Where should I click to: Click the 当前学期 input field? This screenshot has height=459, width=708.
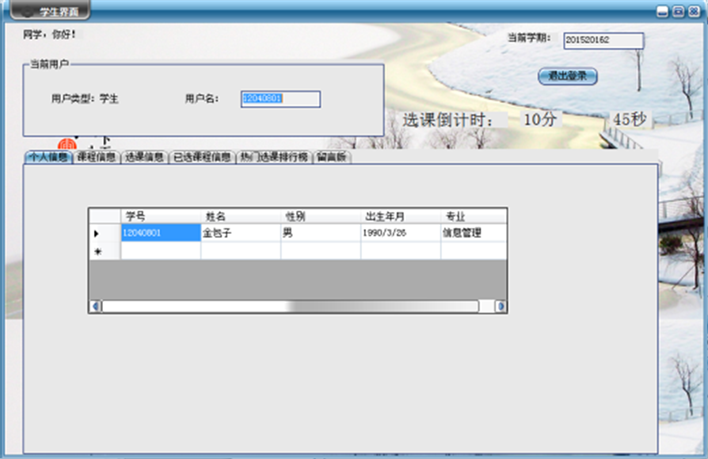click(x=603, y=40)
